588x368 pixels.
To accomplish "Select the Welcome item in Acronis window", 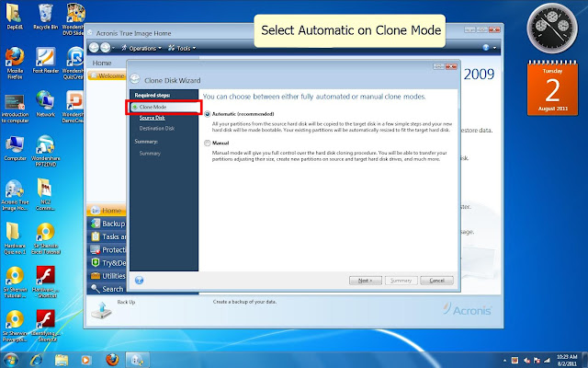I will [107, 75].
